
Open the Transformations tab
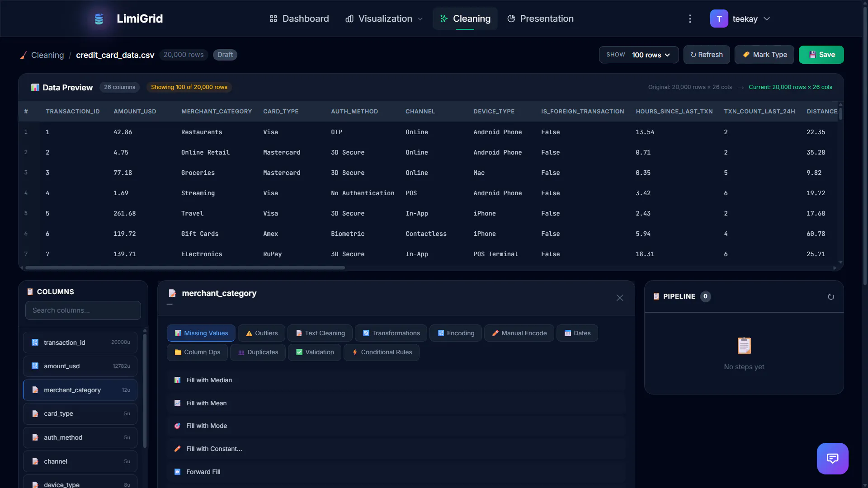pos(391,333)
